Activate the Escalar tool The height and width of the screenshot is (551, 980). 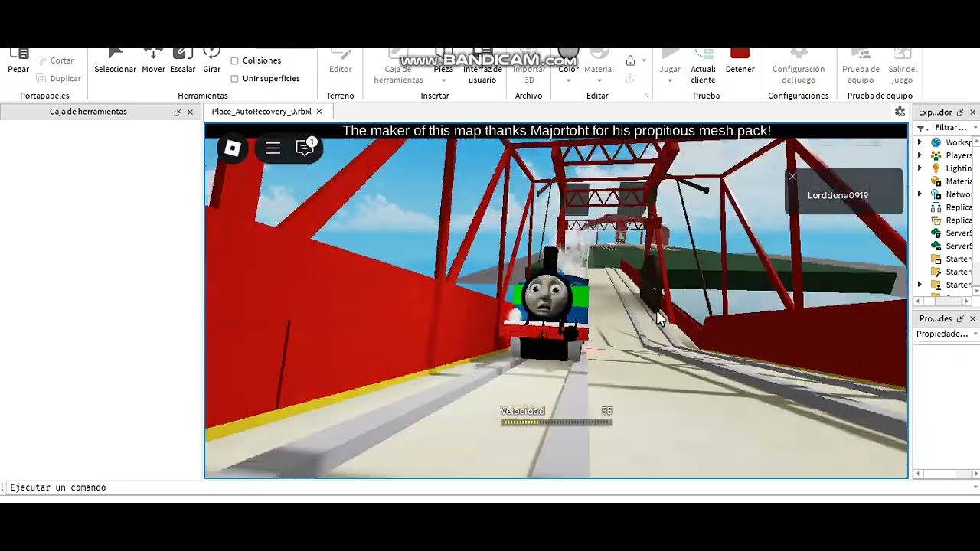point(183,61)
